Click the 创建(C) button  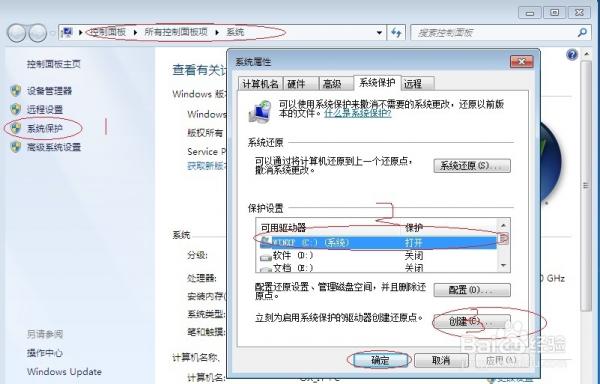tap(472, 322)
